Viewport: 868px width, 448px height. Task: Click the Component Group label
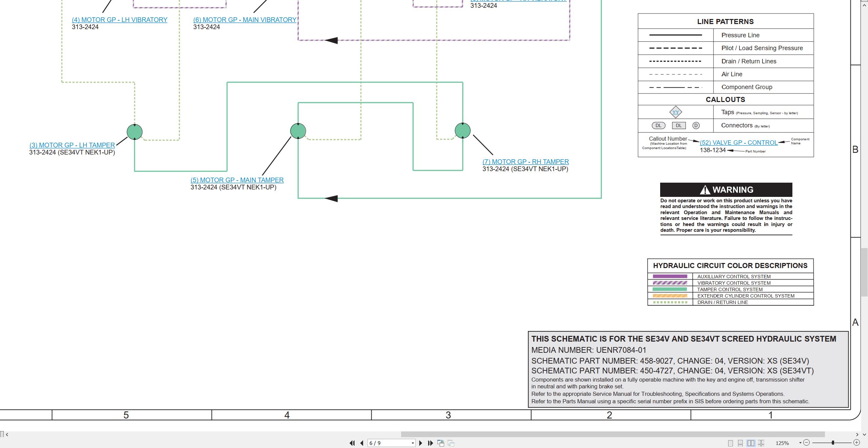[747, 87]
